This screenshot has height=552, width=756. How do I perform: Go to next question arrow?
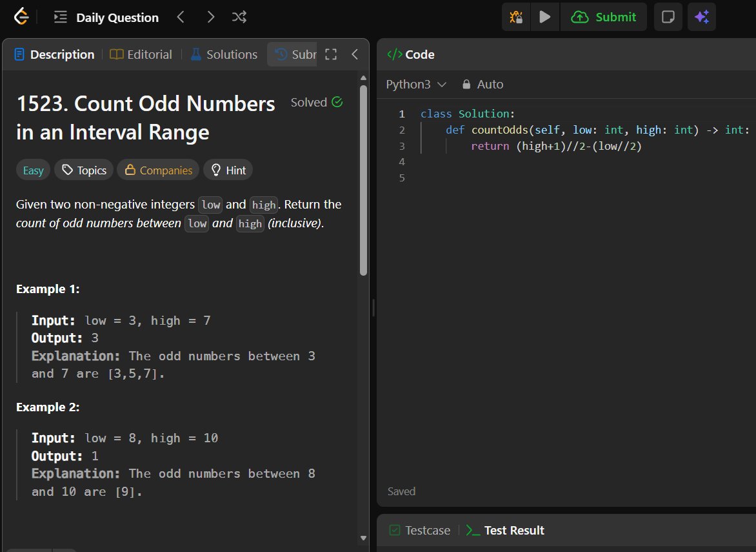211,17
